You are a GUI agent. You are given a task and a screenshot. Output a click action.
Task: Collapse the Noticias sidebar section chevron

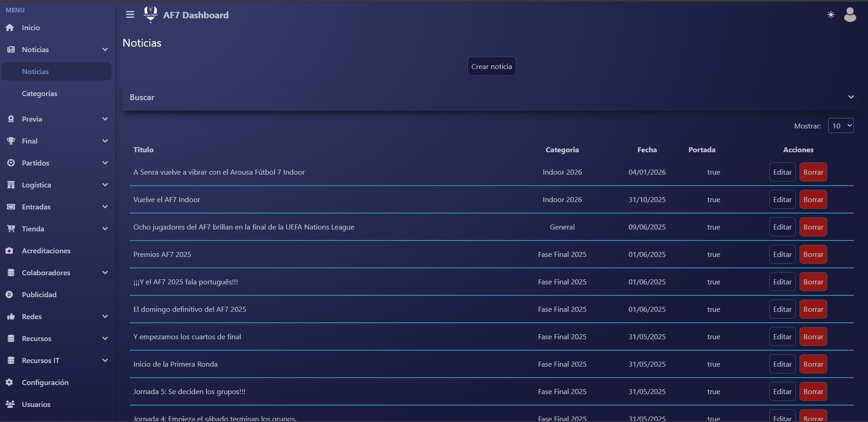[105, 49]
